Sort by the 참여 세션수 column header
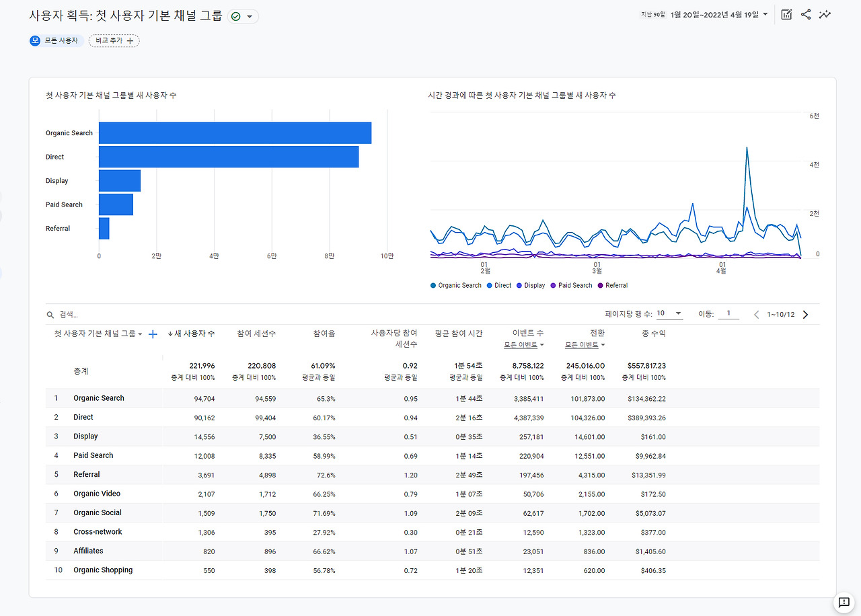This screenshot has width=861, height=616. click(x=256, y=334)
